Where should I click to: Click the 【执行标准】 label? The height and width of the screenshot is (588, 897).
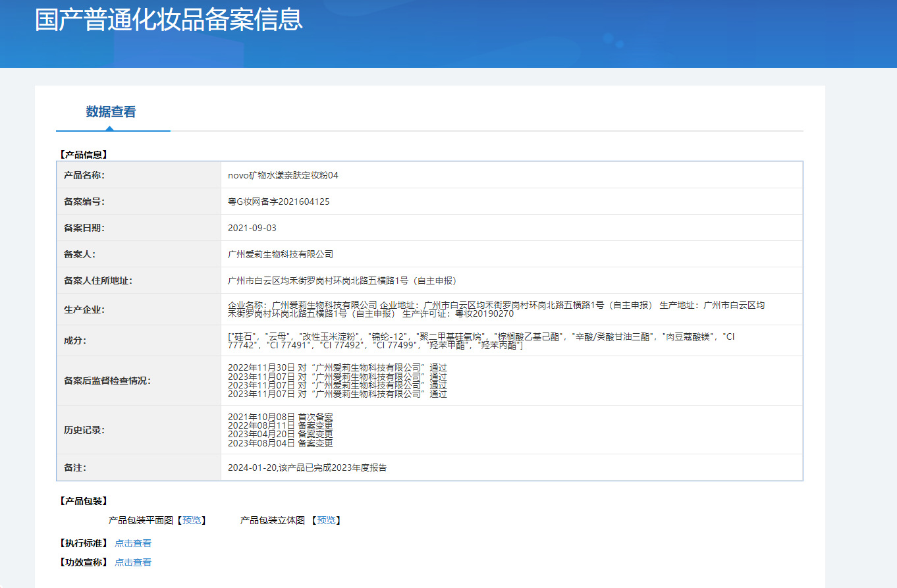tap(83, 543)
